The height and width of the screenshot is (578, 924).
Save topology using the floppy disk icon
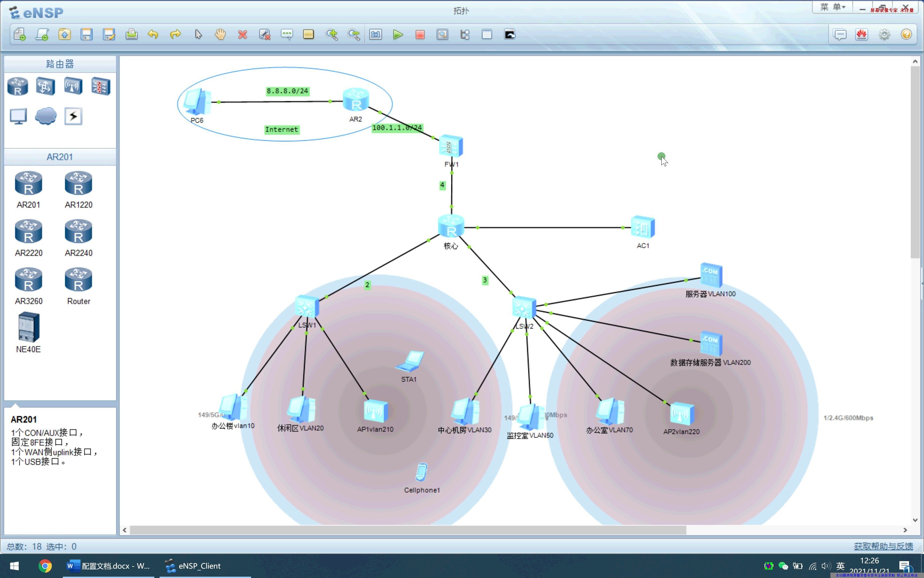coord(87,35)
